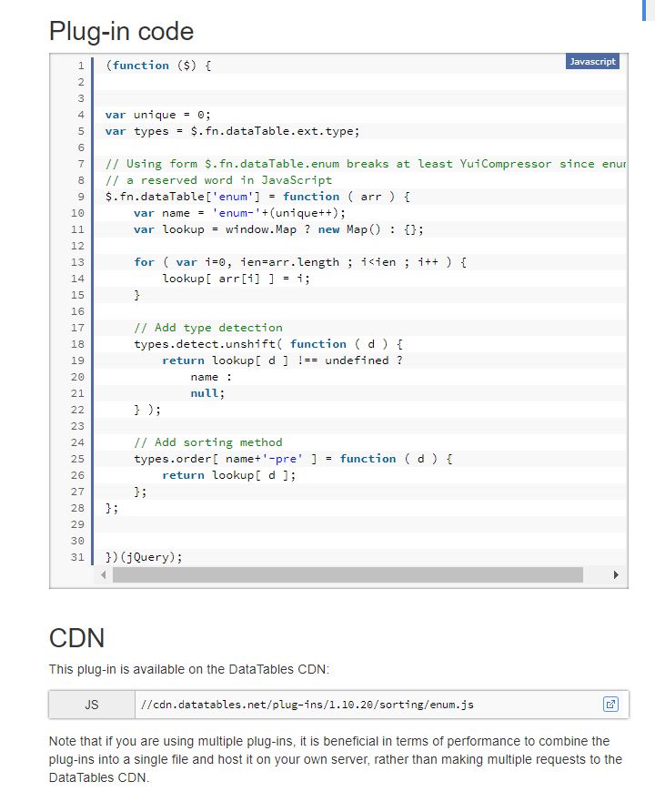
Task: Click the 'types.detect.unshift(' line
Action: coord(268,344)
